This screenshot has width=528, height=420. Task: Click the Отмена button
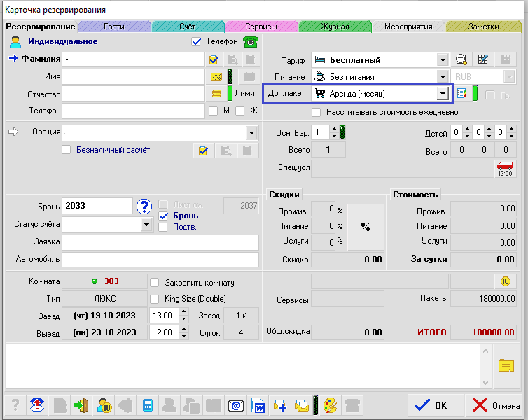tap(496, 405)
